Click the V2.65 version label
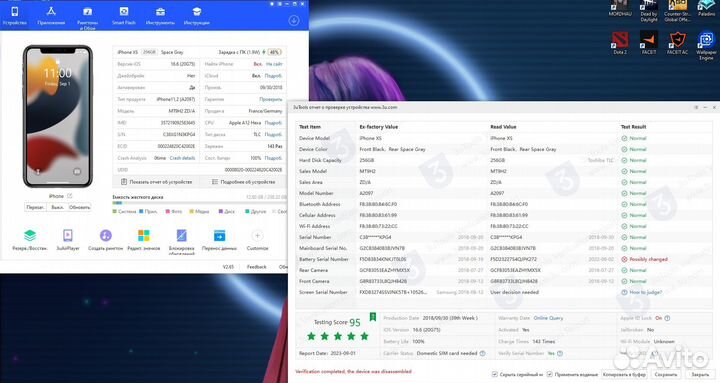720x383 pixels. [228, 267]
